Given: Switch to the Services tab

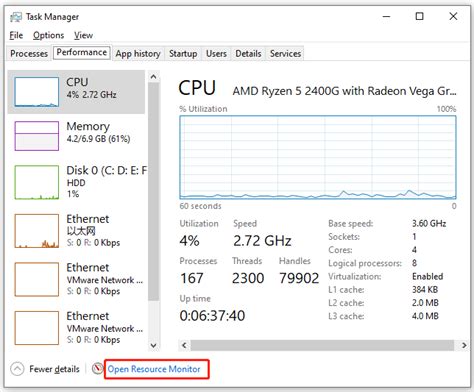Looking at the screenshot, I should point(285,53).
